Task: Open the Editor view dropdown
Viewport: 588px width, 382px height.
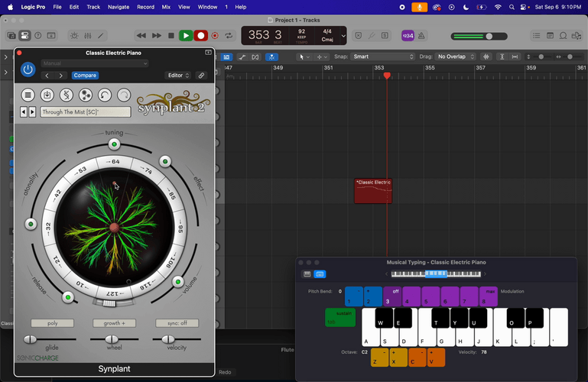Action: [178, 76]
